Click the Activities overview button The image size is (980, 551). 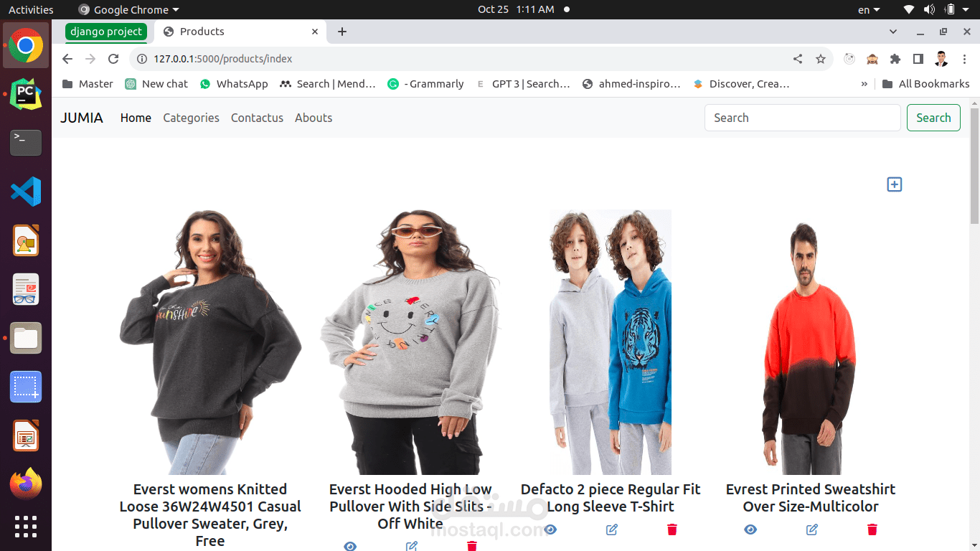pyautogui.click(x=31, y=9)
